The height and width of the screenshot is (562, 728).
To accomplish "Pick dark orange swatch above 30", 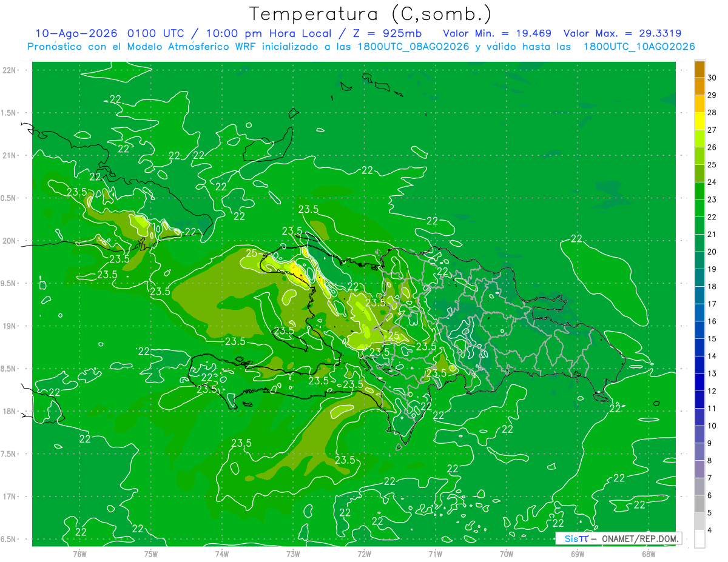I will point(699,69).
